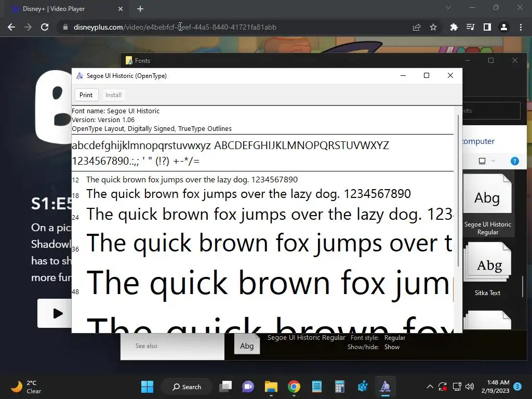Click 'computer' link in Fonts window
Screen dimensions: 532x399
point(478,141)
